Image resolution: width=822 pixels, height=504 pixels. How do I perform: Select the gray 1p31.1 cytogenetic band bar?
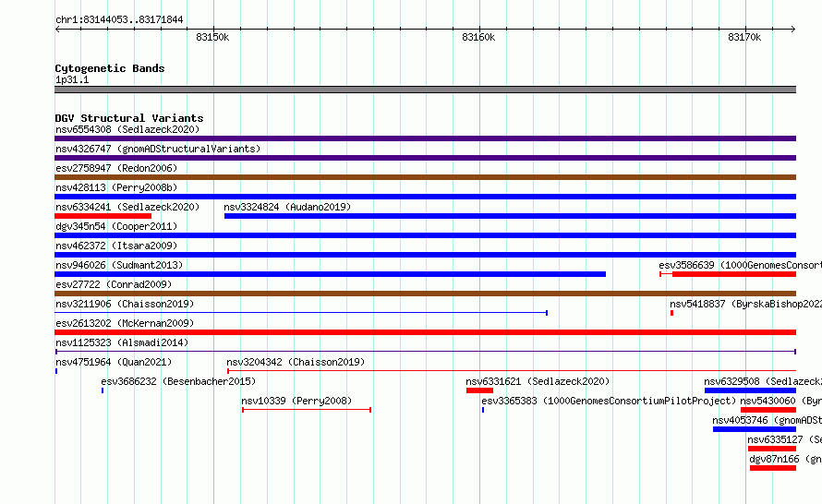[425, 90]
